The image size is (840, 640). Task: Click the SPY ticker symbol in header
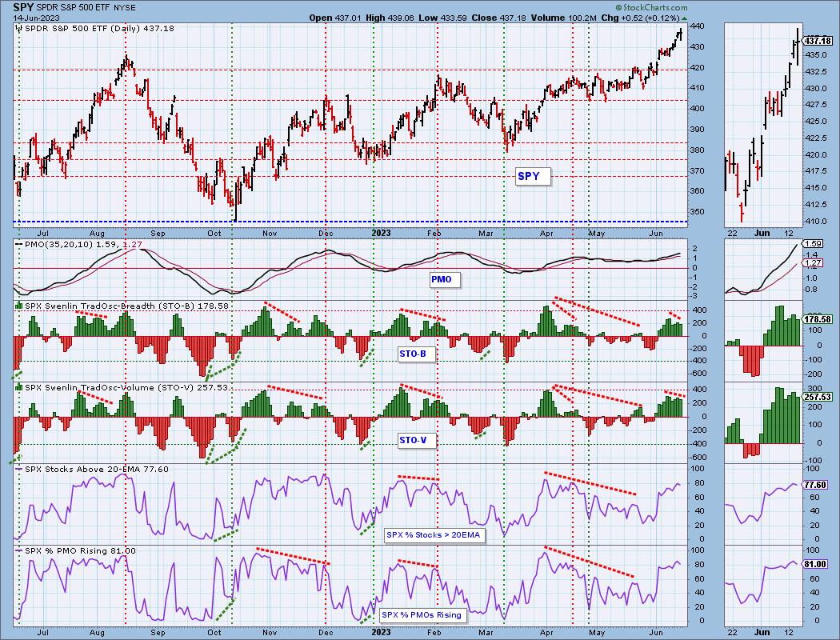pyautogui.click(x=23, y=7)
